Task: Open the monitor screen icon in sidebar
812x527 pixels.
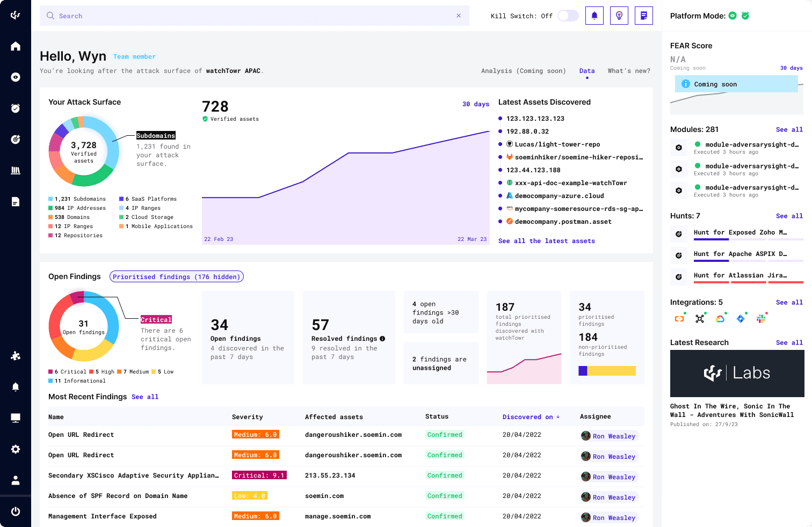Action: [x=16, y=418]
